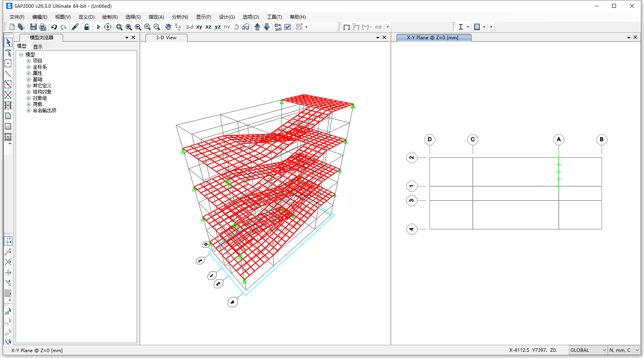Select the Pan hand tool

[x=168, y=27]
